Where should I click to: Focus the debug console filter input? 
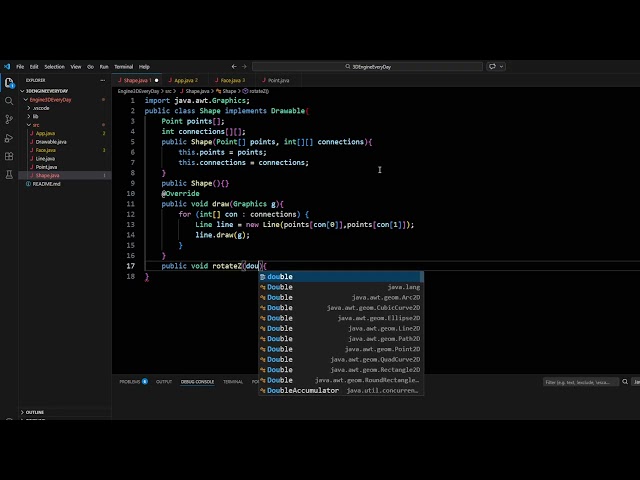pyautogui.click(x=580, y=382)
